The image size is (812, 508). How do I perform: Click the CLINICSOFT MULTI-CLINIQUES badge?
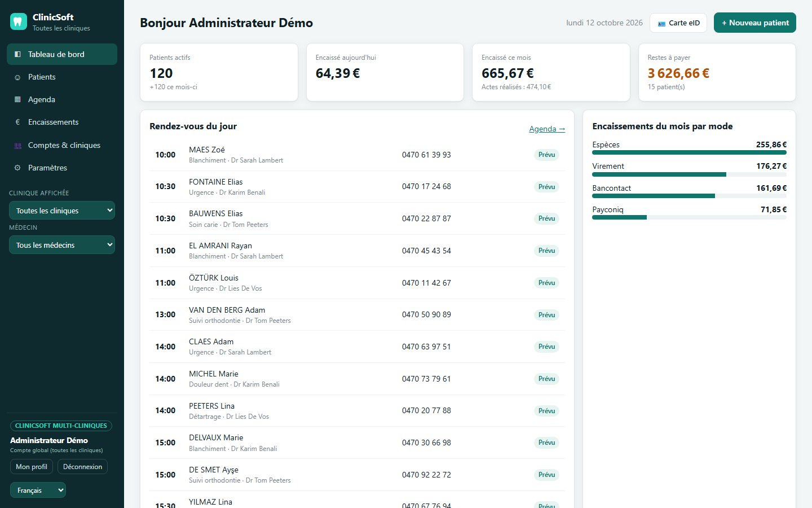tap(61, 426)
